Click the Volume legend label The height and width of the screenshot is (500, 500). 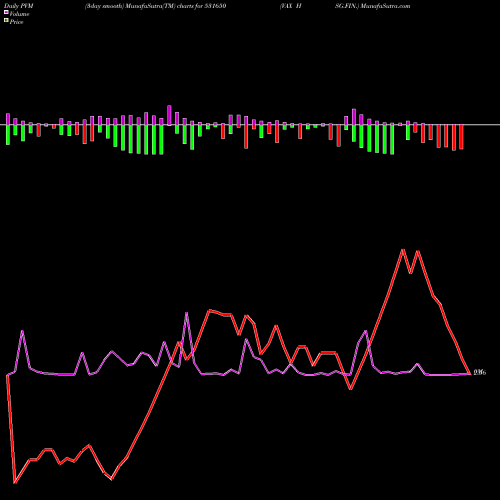[x=19, y=14]
